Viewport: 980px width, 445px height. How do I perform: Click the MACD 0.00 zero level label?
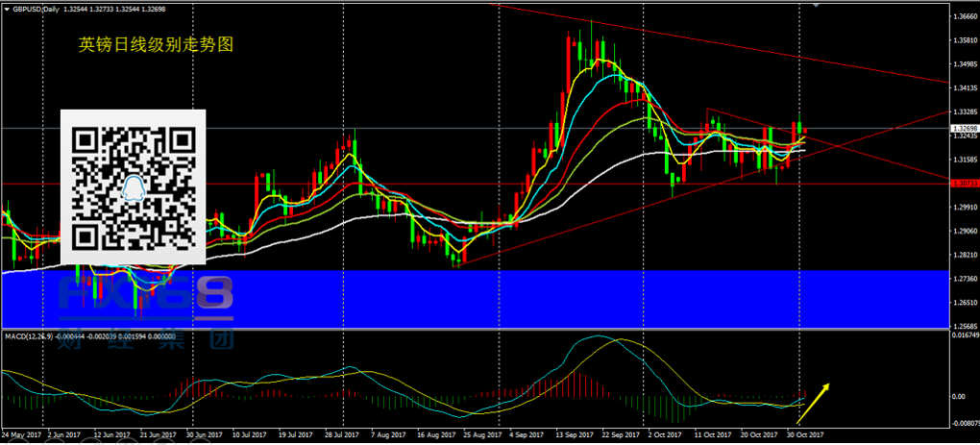[959, 396]
